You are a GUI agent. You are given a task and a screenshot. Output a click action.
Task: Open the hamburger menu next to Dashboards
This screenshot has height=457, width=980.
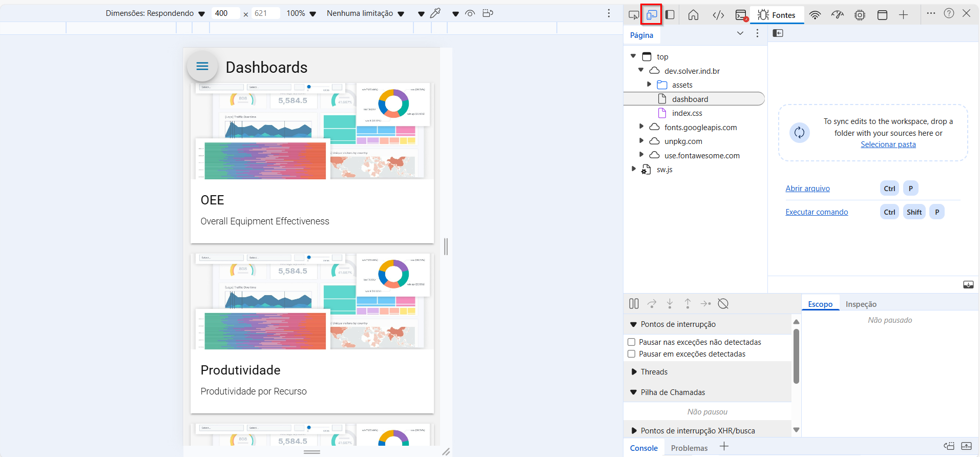click(x=202, y=66)
